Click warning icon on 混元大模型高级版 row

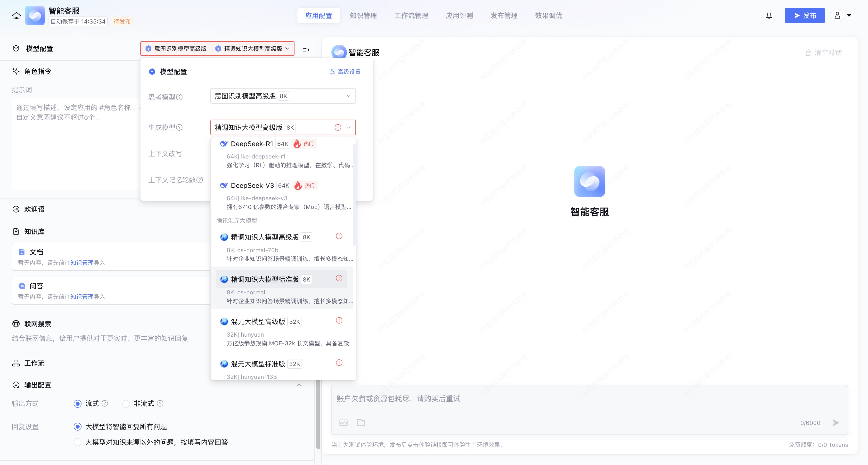pos(339,320)
